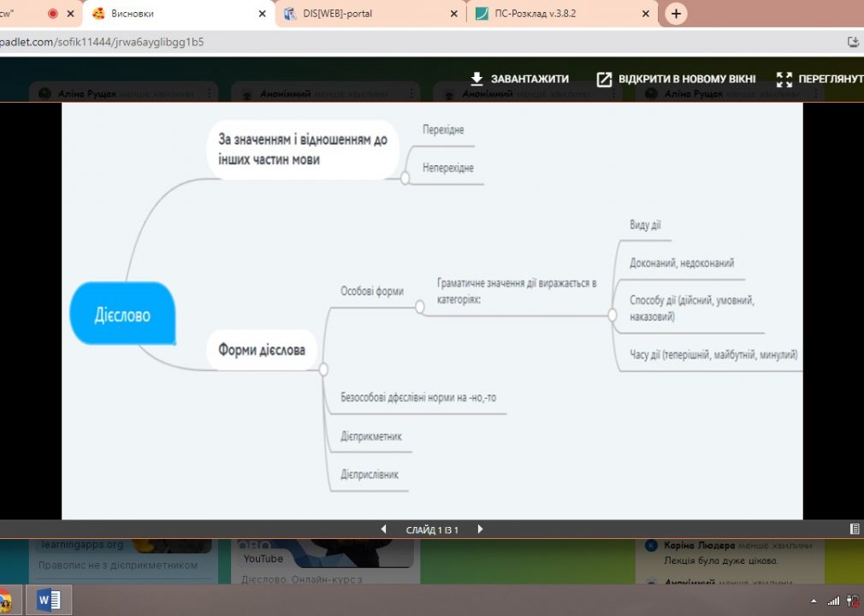Collapse the Граматичне значення categories node circle
The height and width of the screenshot is (616, 864).
tap(612, 315)
